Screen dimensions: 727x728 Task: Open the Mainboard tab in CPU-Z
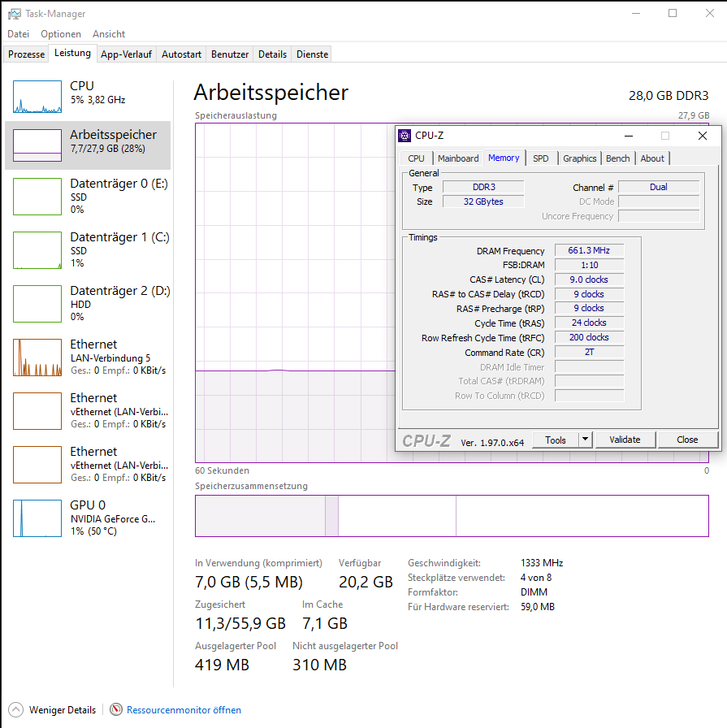pos(458,158)
